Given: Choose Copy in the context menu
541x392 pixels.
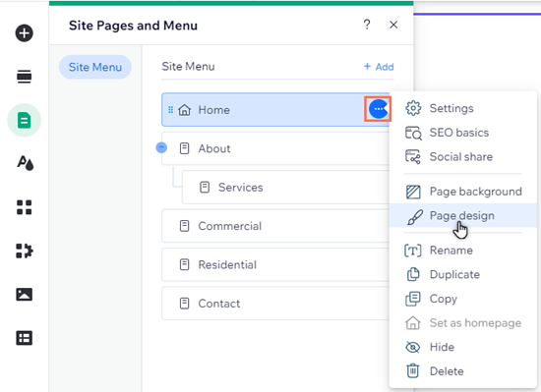Looking at the screenshot, I should tap(463, 299).
